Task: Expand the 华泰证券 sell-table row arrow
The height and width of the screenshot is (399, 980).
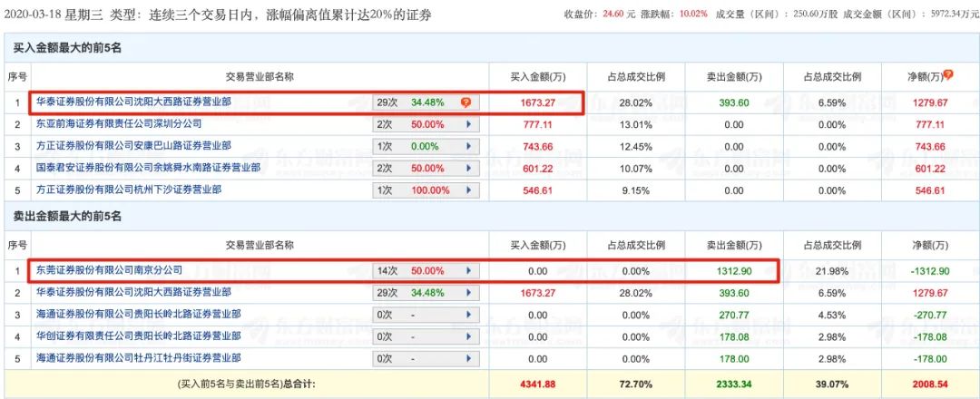Action: pyautogui.click(x=468, y=293)
